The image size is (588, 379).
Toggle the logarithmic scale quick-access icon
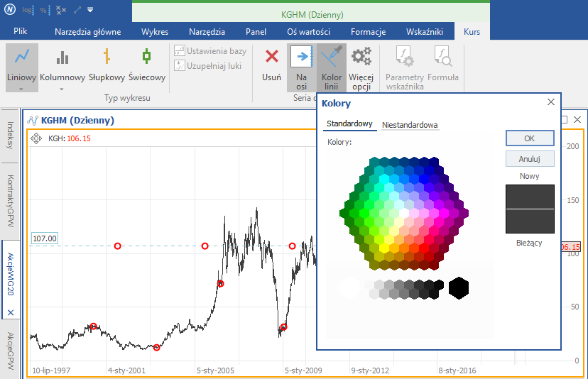click(28, 10)
